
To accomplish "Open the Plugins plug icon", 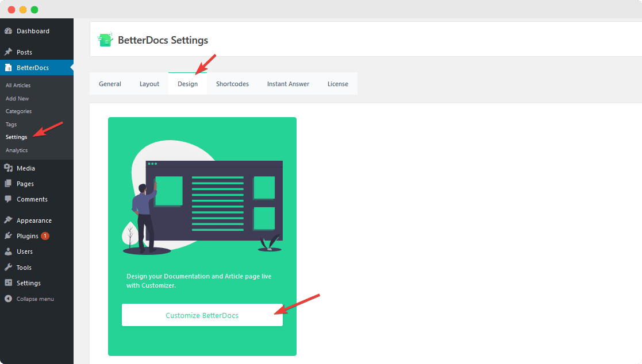I will tap(9, 235).
